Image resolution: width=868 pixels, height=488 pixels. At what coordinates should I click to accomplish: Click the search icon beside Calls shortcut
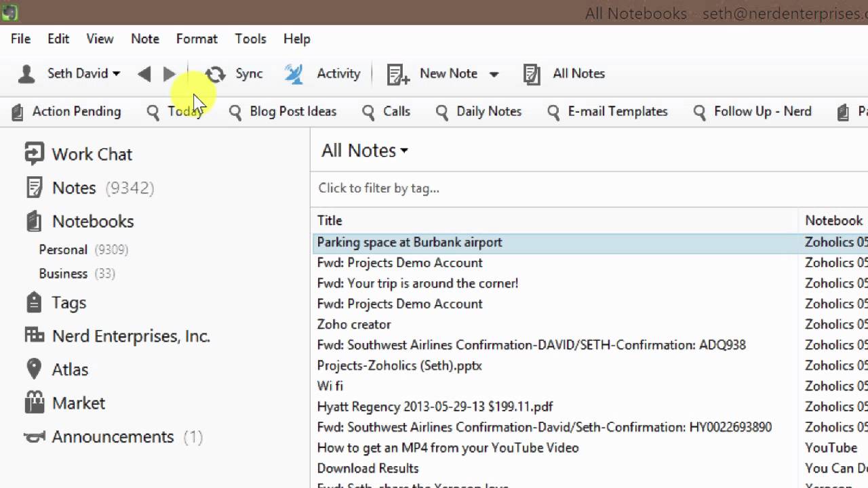pyautogui.click(x=368, y=112)
